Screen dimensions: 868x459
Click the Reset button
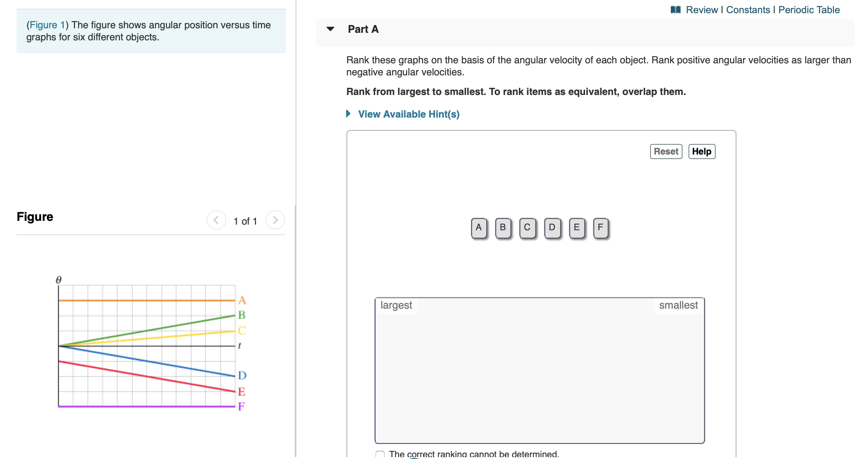point(666,151)
